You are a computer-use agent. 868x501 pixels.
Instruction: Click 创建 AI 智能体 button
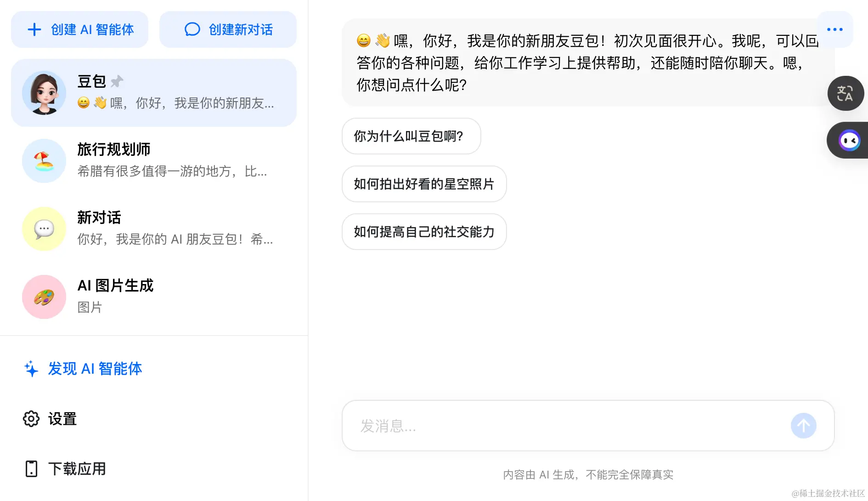(79, 29)
